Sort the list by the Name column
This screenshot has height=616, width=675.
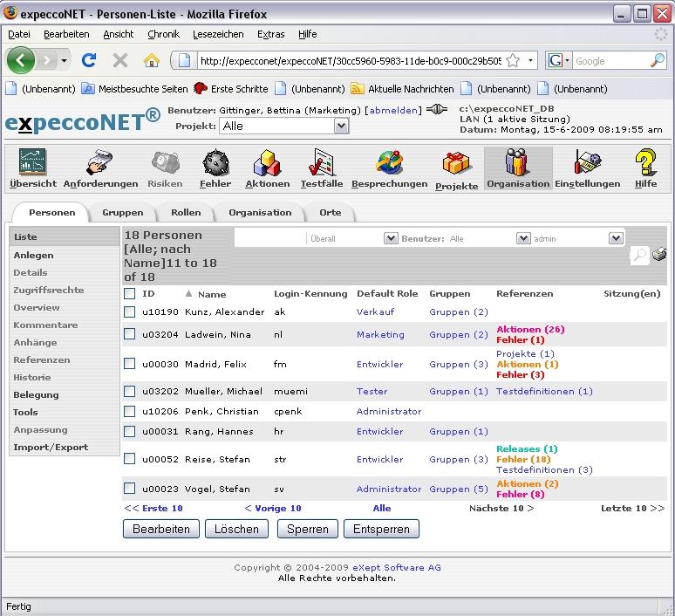[211, 294]
